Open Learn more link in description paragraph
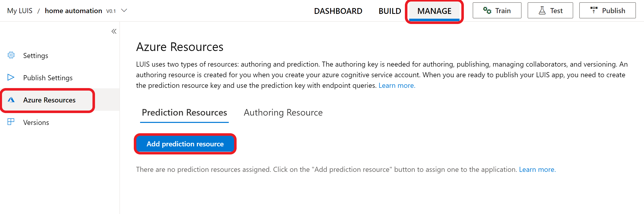Viewport: 644px width, 214px height. click(397, 86)
